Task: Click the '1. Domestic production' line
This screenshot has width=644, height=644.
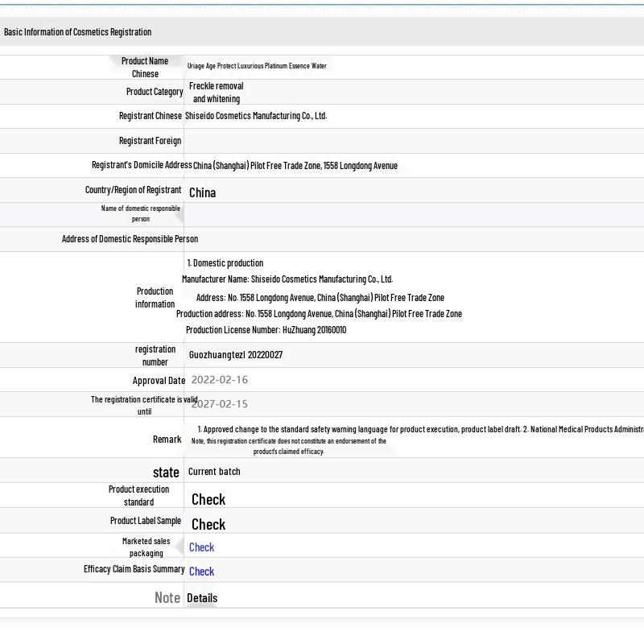Action: [225, 263]
